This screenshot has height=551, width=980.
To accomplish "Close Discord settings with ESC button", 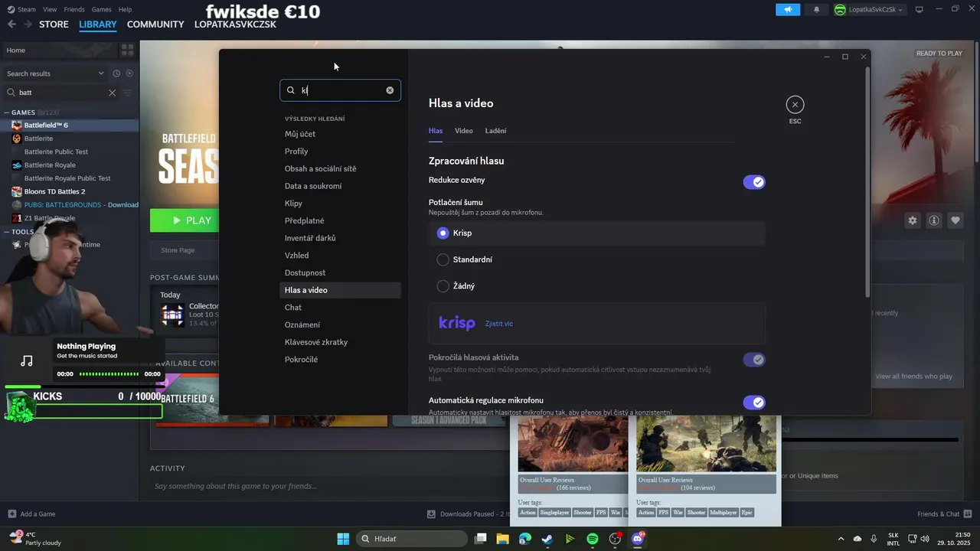I will click(x=795, y=105).
